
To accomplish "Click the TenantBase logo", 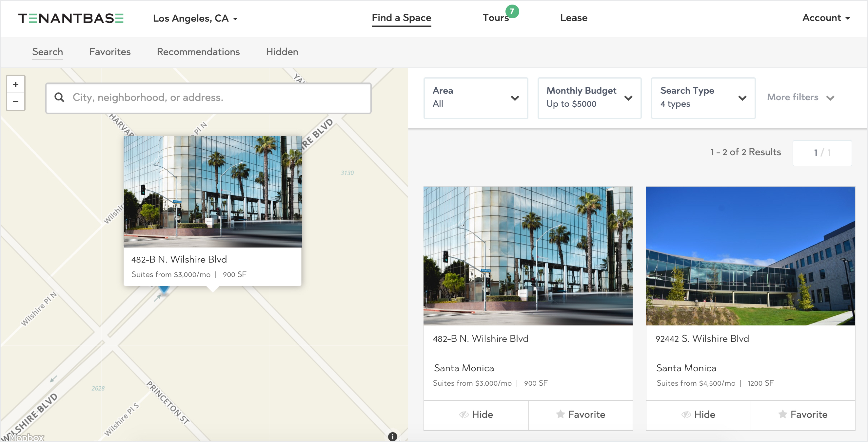I will [x=71, y=18].
